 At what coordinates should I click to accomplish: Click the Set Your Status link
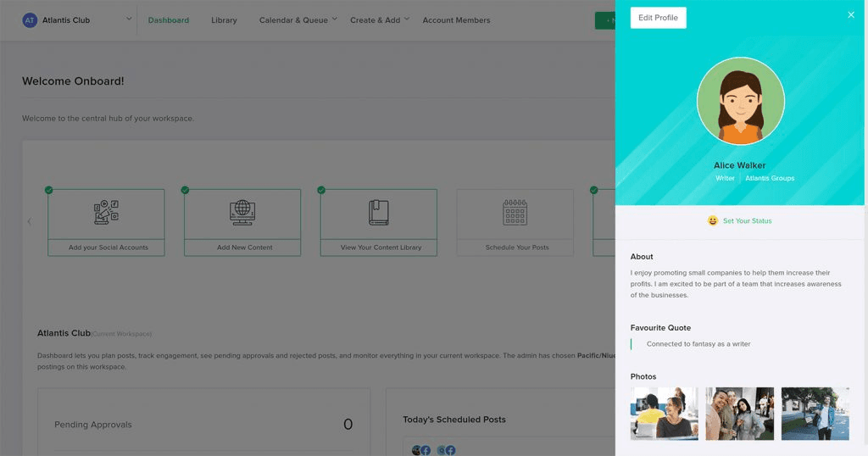click(x=747, y=221)
